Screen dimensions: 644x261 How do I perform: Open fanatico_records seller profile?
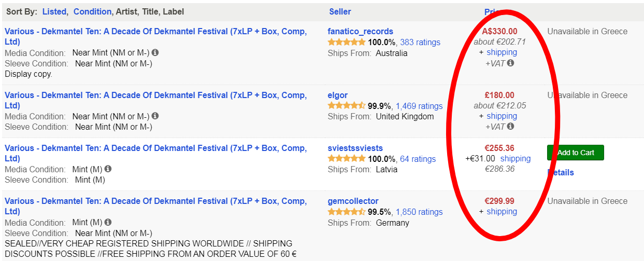click(361, 32)
